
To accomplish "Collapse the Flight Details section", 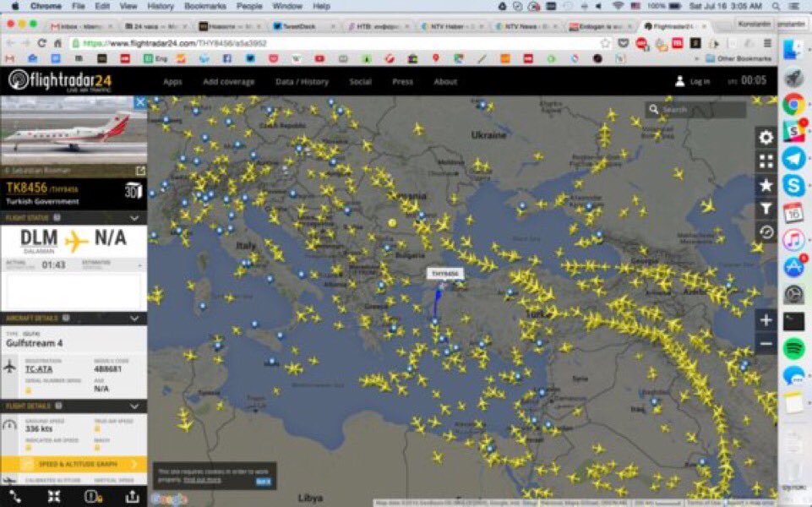I will coord(134,406).
